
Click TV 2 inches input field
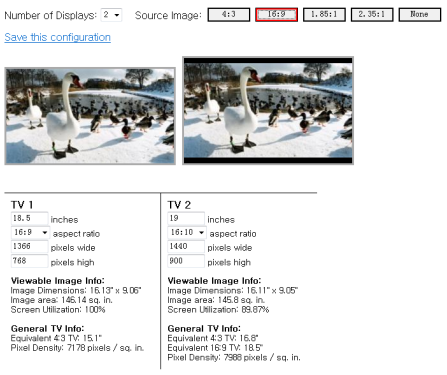tap(186, 218)
